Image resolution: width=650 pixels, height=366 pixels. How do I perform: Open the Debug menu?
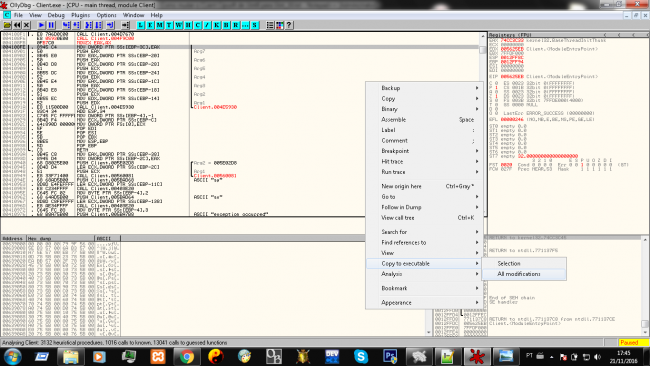[x=56, y=15]
